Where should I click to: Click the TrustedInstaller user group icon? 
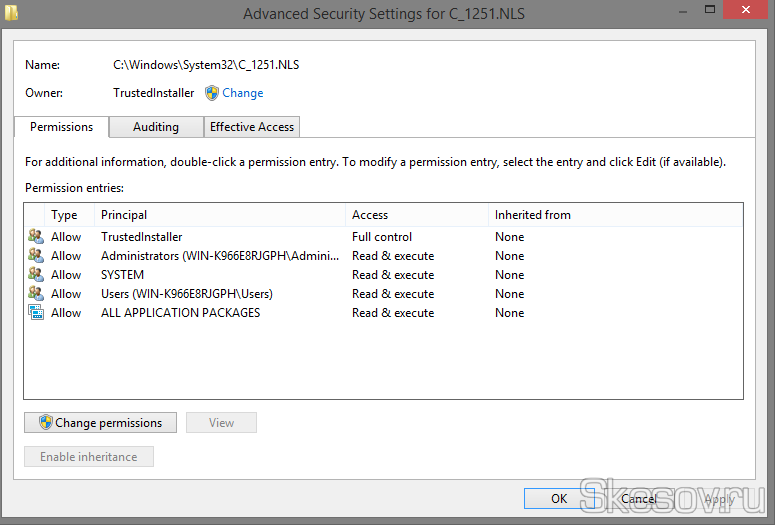tap(36, 237)
